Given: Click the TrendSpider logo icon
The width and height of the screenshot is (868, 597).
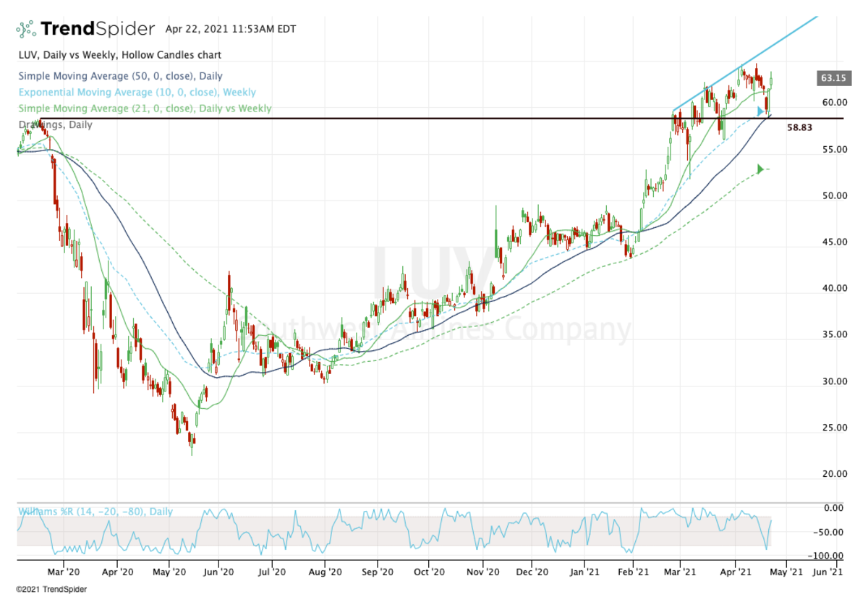Looking at the screenshot, I should tap(26, 29).
